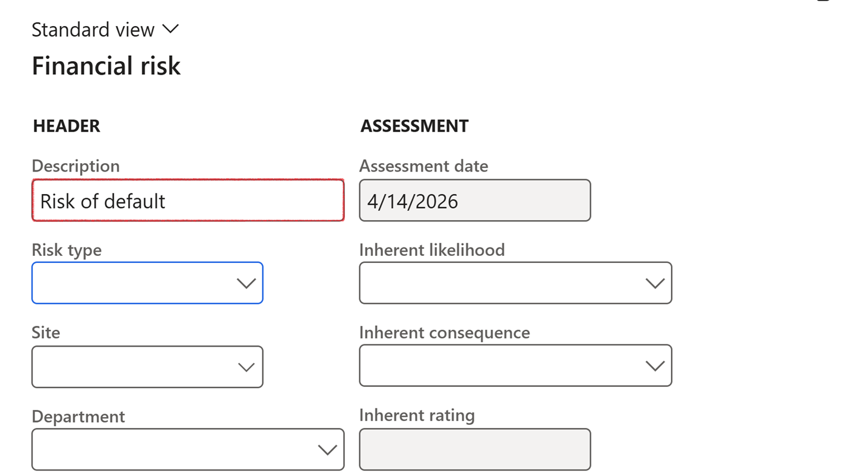The image size is (868, 476).
Task: Open the Standard view selector
Action: coord(93,30)
